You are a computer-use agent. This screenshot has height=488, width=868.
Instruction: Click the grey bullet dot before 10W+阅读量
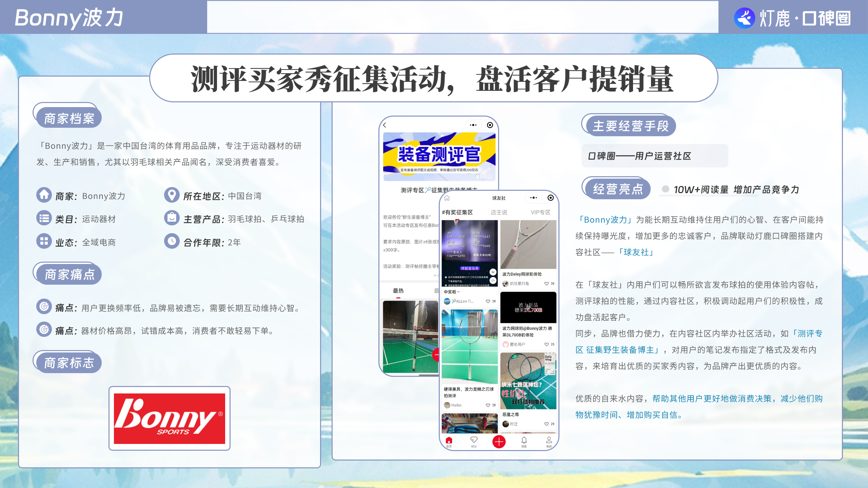pos(666,189)
